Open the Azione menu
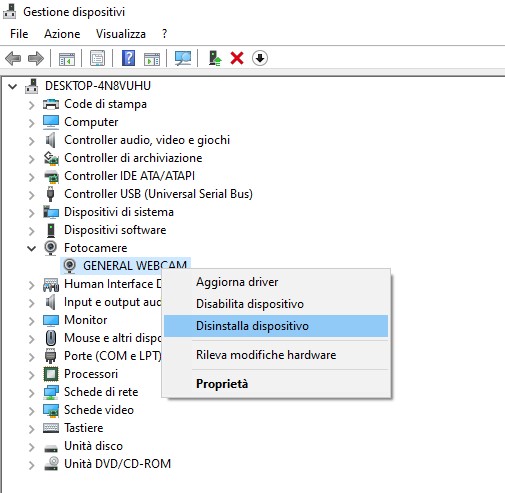Viewport: 505px width, 493px height. [x=62, y=34]
